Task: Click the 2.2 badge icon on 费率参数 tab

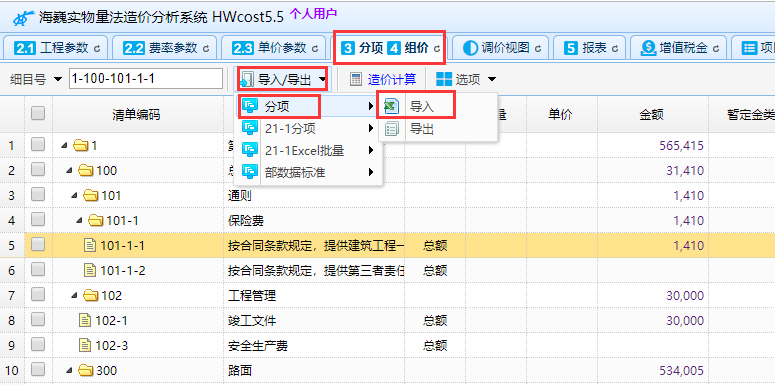Action: click(134, 48)
